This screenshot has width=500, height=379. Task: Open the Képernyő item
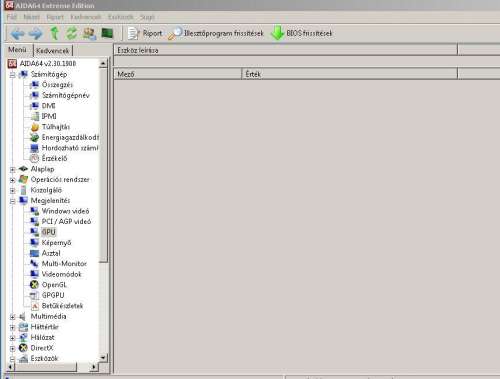(56, 243)
